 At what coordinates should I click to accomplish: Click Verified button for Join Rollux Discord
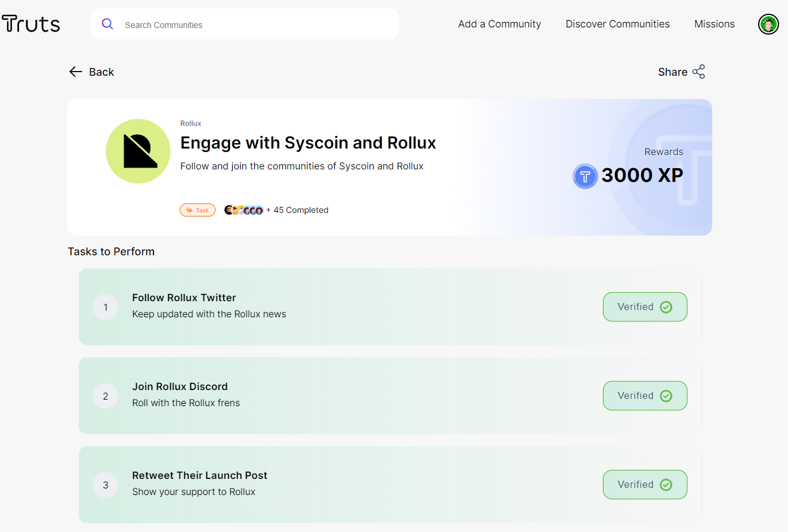(x=645, y=396)
